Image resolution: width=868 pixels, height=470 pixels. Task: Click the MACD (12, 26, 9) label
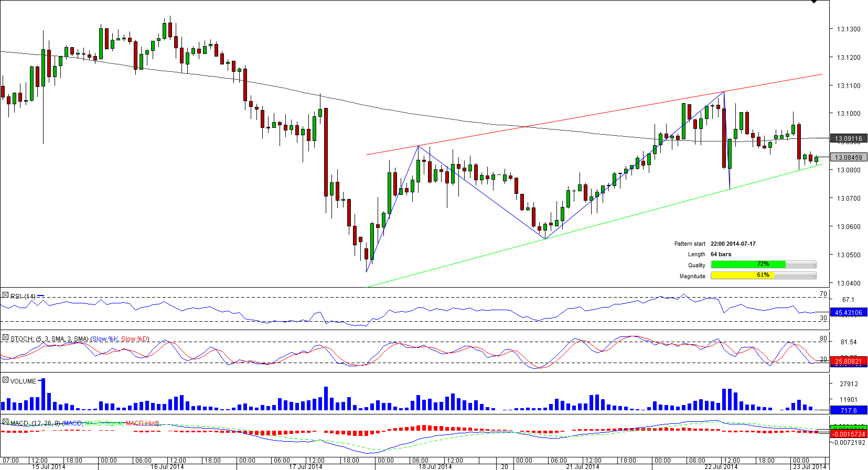click(x=36, y=423)
